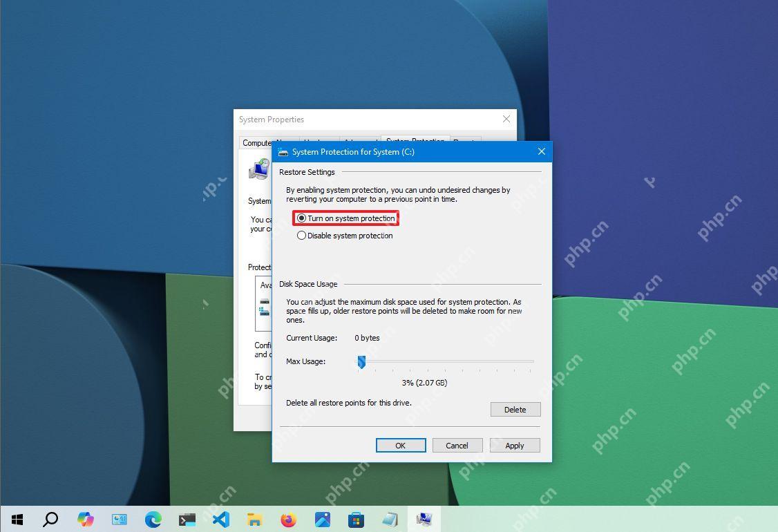The height and width of the screenshot is (532, 778).
Task: Click 'Delete all restore points for this drive' text
Action: pos(349,403)
